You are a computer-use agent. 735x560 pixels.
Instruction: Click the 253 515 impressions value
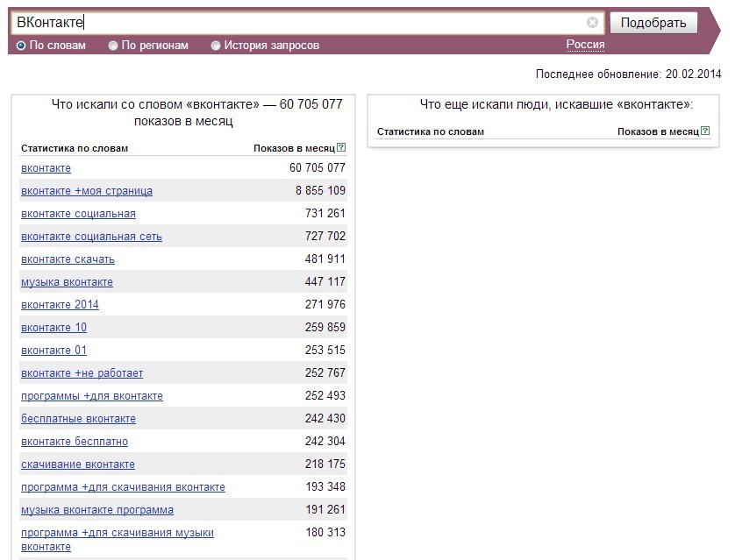click(325, 351)
